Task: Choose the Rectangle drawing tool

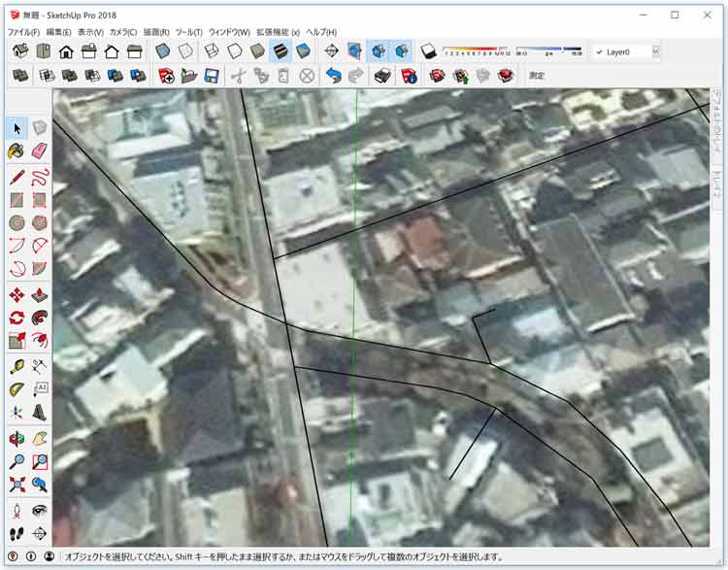Action: tap(17, 200)
